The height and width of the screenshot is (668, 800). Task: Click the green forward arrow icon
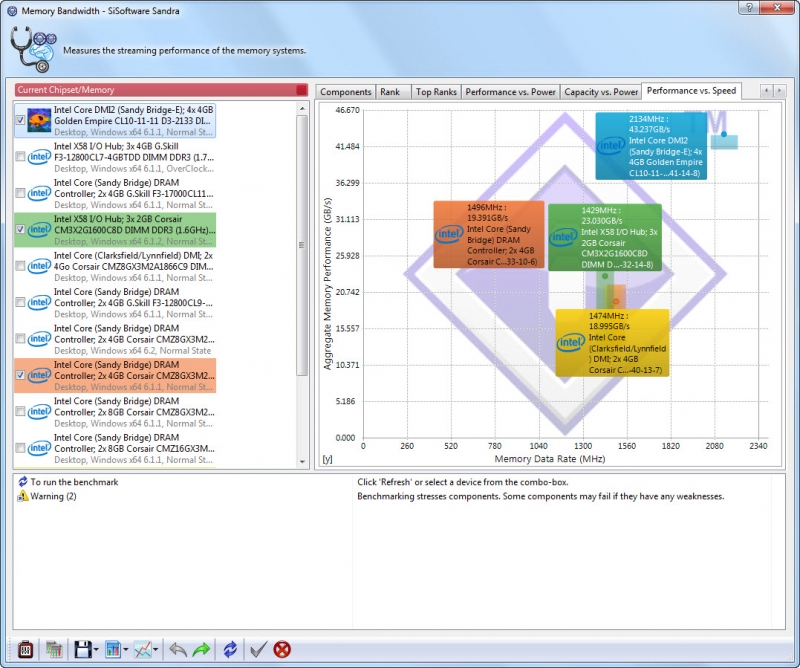point(202,649)
